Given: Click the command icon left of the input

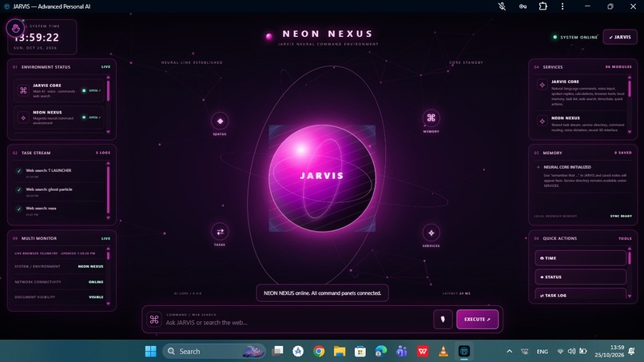Looking at the screenshot, I should pyautogui.click(x=154, y=320).
